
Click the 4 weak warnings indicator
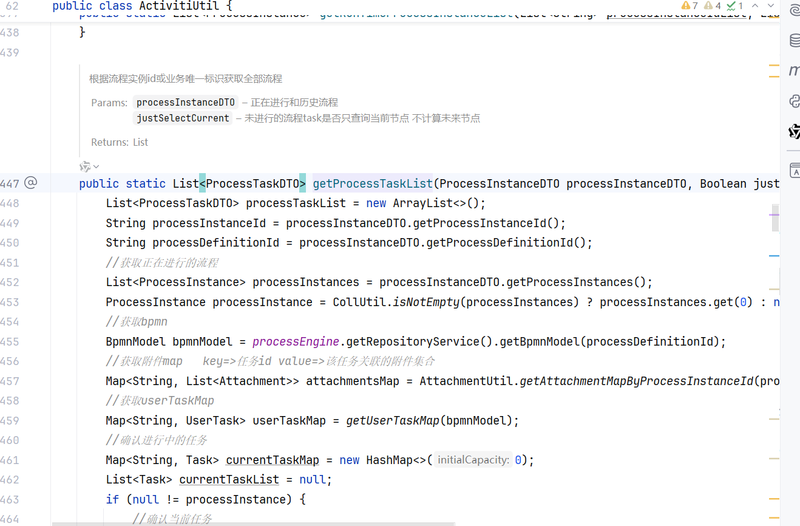point(712,6)
